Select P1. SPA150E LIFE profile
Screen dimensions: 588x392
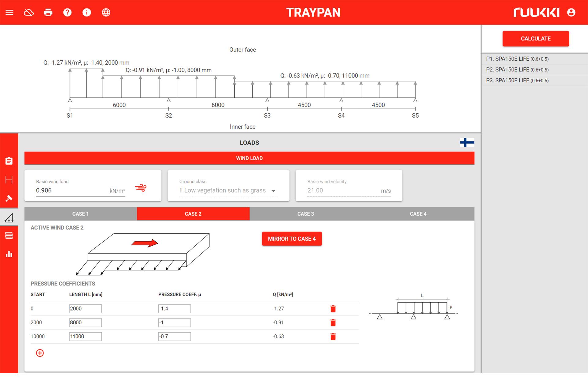(x=534, y=59)
